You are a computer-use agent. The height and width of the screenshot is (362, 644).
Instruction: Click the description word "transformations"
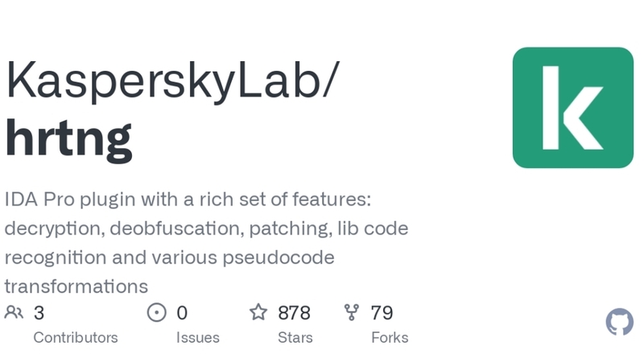pyautogui.click(x=76, y=286)
